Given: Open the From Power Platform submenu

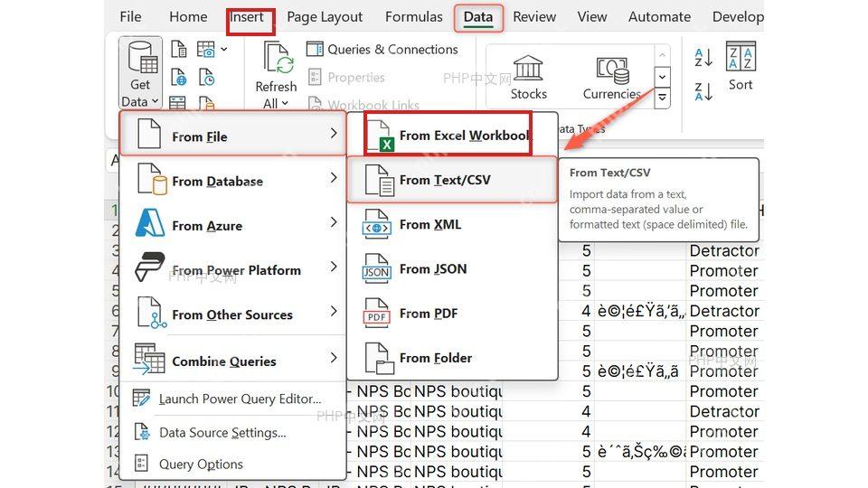Looking at the screenshot, I should pyautogui.click(x=233, y=269).
